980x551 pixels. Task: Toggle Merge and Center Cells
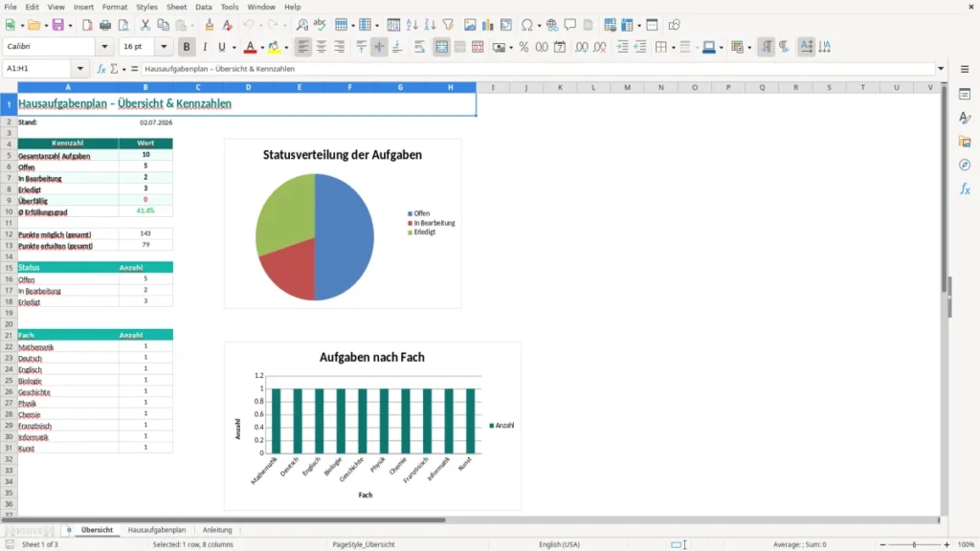click(x=441, y=47)
